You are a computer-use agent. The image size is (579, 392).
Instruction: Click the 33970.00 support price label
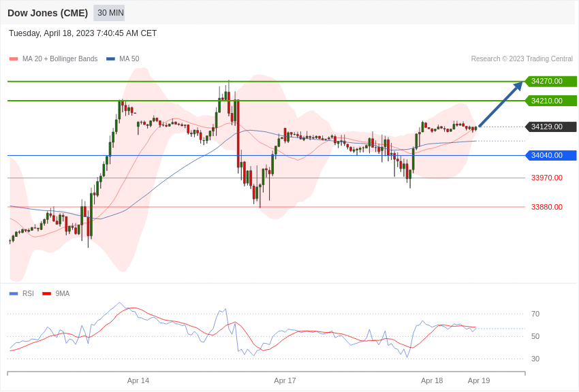[546, 178]
